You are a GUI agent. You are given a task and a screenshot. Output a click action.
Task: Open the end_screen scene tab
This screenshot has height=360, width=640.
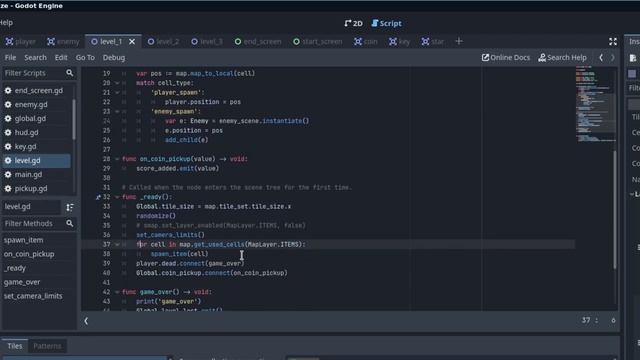click(258, 42)
